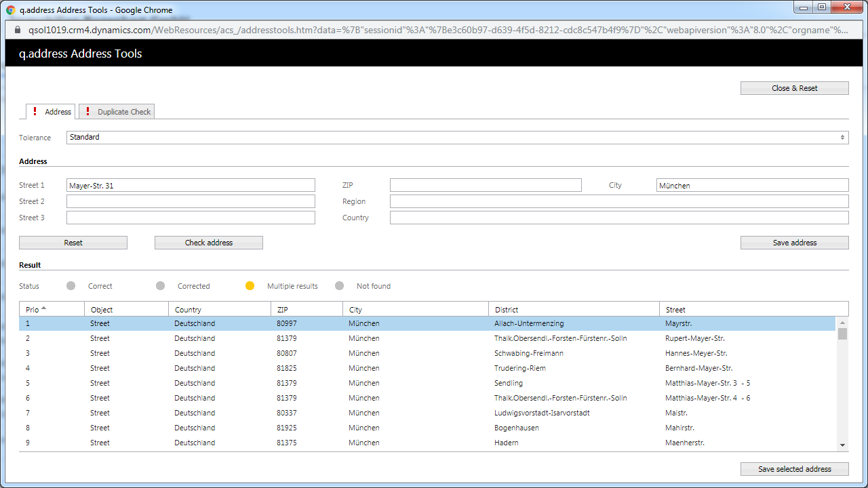
Task: Click the grey Not found status indicator
Action: [x=339, y=286]
